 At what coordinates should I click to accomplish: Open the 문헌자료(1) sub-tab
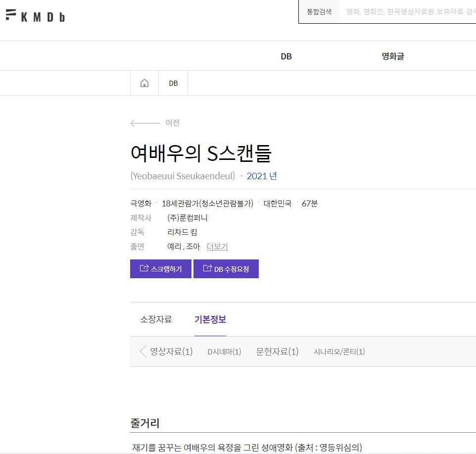[x=277, y=352]
